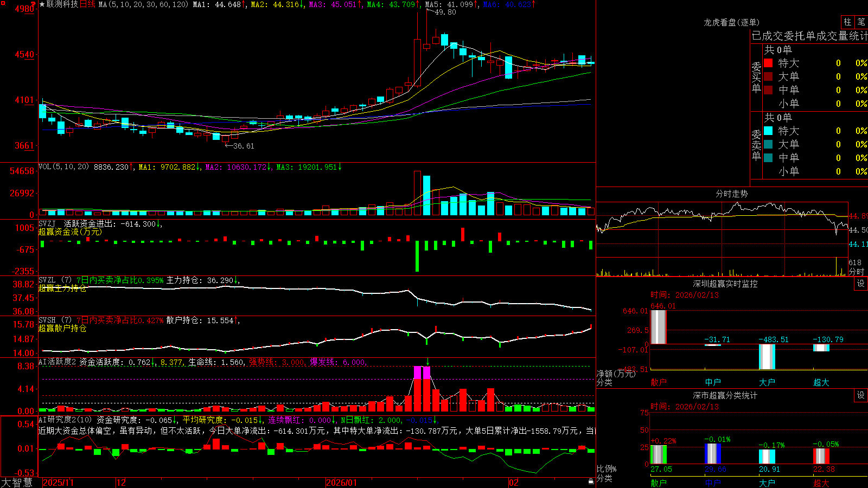
Task: Click the 散户 27.05 bar in 分类统计
Action: click(658, 454)
